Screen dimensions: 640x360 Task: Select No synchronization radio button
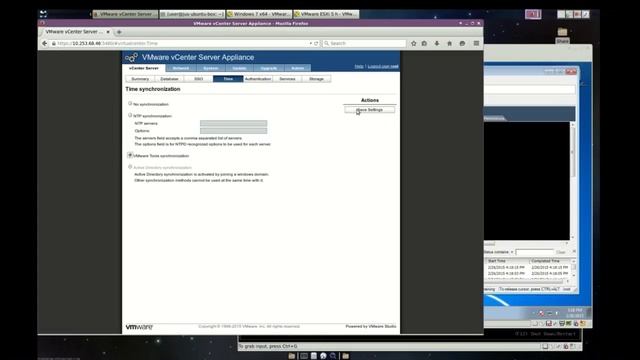[130, 104]
